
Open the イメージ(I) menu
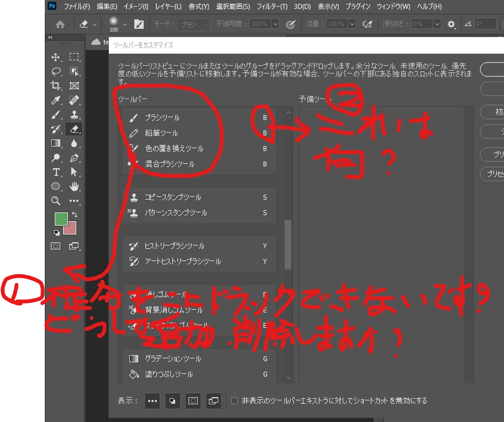[136, 7]
